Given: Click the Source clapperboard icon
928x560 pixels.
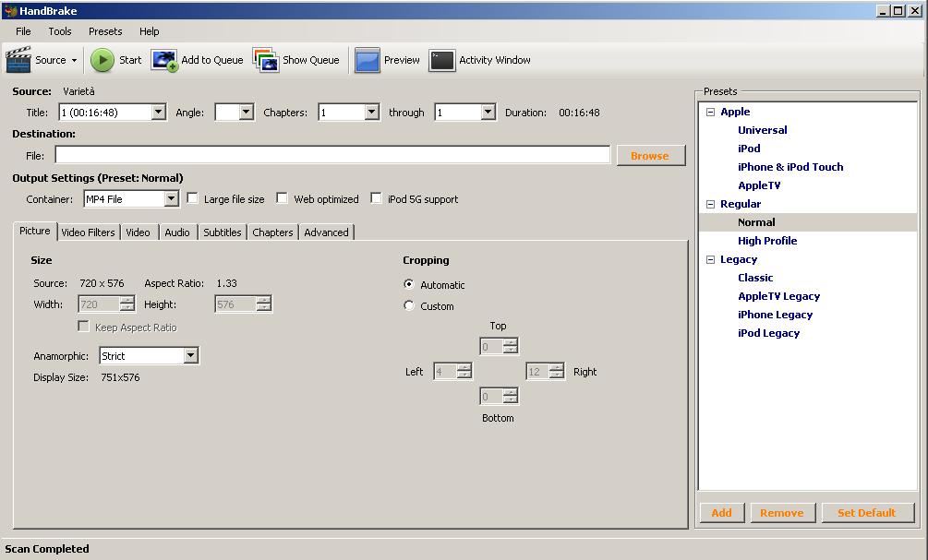Looking at the screenshot, I should 18,60.
